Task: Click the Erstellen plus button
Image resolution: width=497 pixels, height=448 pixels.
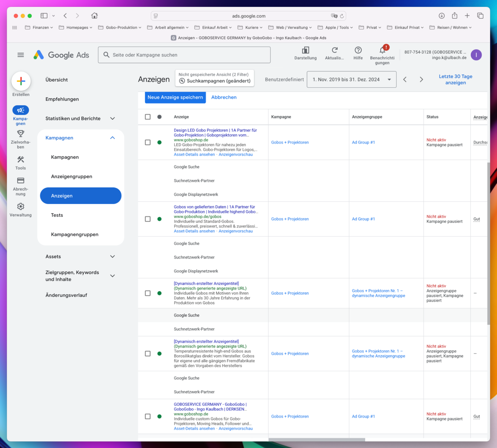Action: (21, 81)
